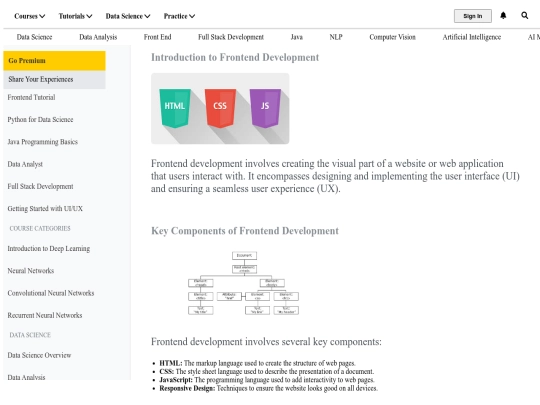Open Full Stack Development in the sidebar
Image resolution: width=540 pixels, height=405 pixels.
coord(40,186)
